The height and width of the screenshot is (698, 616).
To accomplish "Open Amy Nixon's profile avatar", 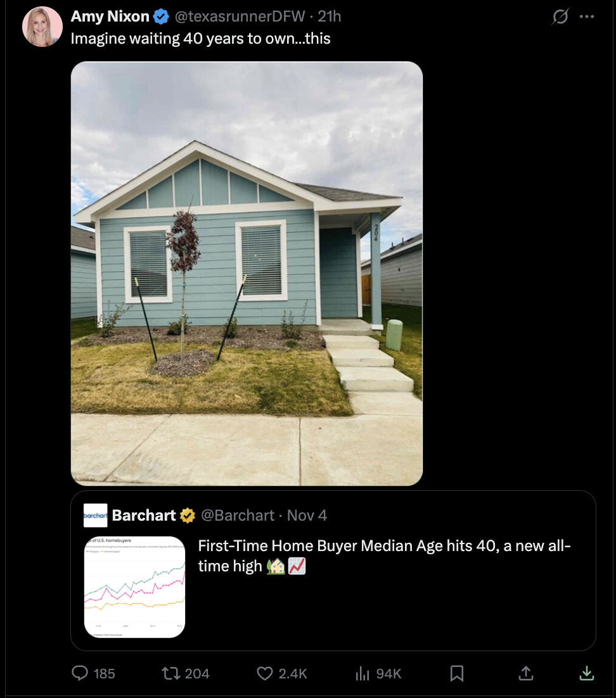I will point(42,27).
